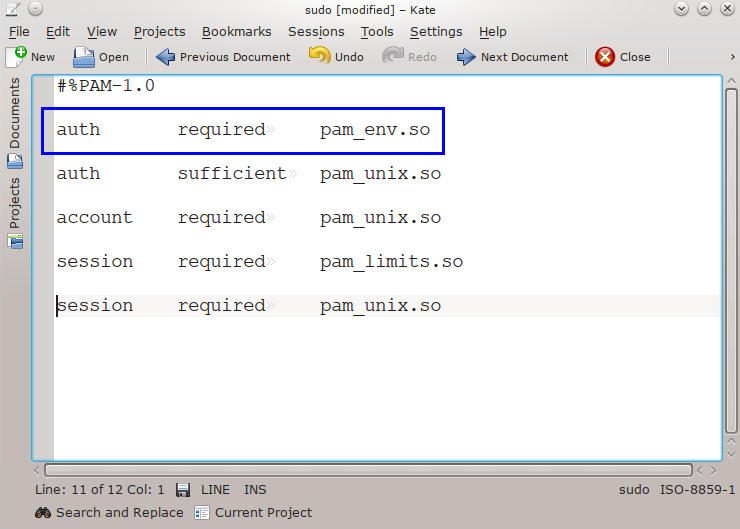740x529 pixels.
Task: Close the document with red Close icon
Action: click(x=605, y=57)
